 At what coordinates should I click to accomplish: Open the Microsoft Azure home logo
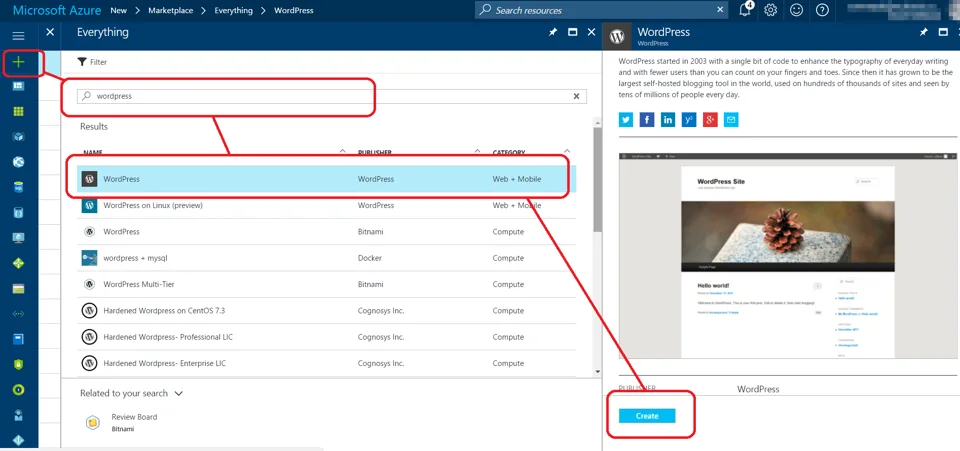tap(57, 10)
